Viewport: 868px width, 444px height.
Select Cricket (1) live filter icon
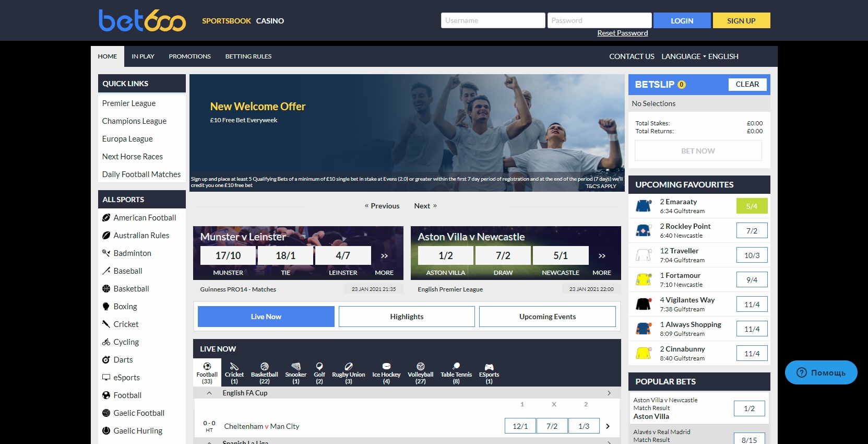(234, 367)
